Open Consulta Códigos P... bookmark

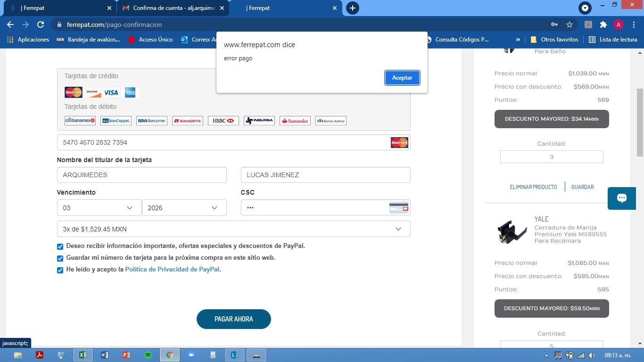pyautogui.click(x=457, y=40)
